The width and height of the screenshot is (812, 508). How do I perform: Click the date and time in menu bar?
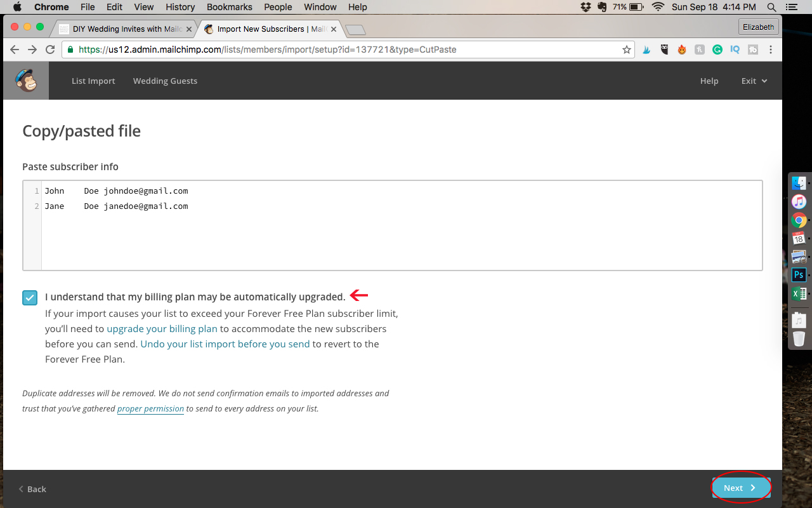click(714, 7)
